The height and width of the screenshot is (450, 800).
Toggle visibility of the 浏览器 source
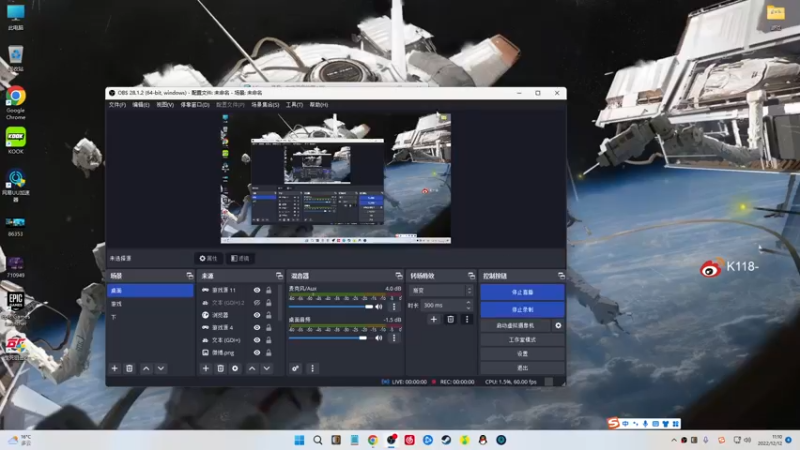257,315
